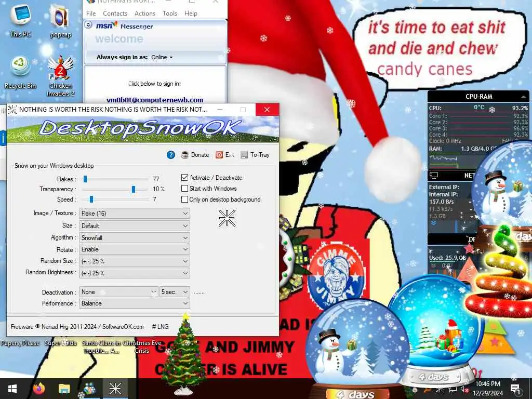Click the red Exit icon
The image size is (532, 399).
(x=219, y=155)
